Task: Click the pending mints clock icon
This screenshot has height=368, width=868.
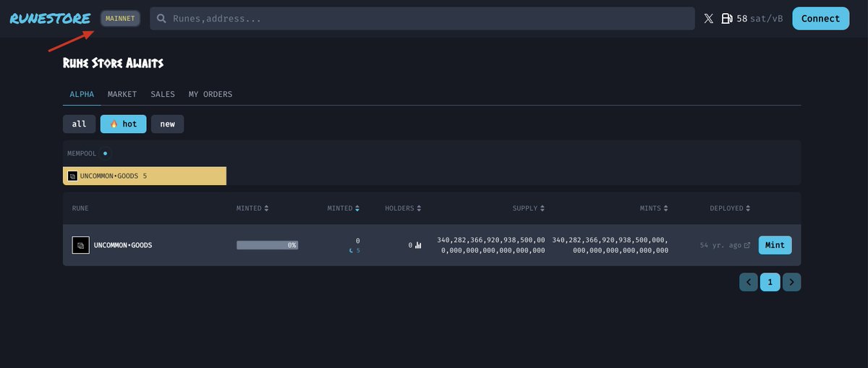Action: pyautogui.click(x=352, y=251)
